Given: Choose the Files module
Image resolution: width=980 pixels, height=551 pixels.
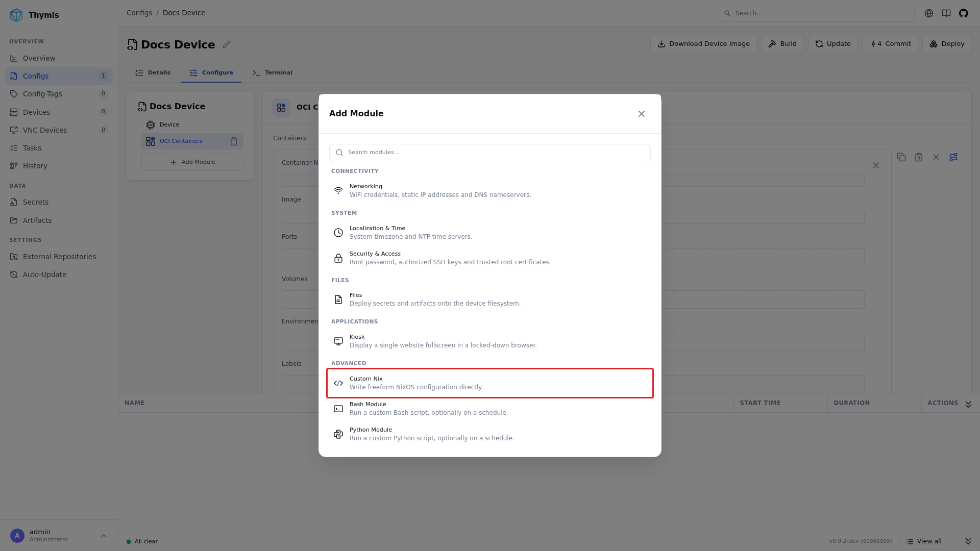Looking at the screenshot, I should coord(490,299).
